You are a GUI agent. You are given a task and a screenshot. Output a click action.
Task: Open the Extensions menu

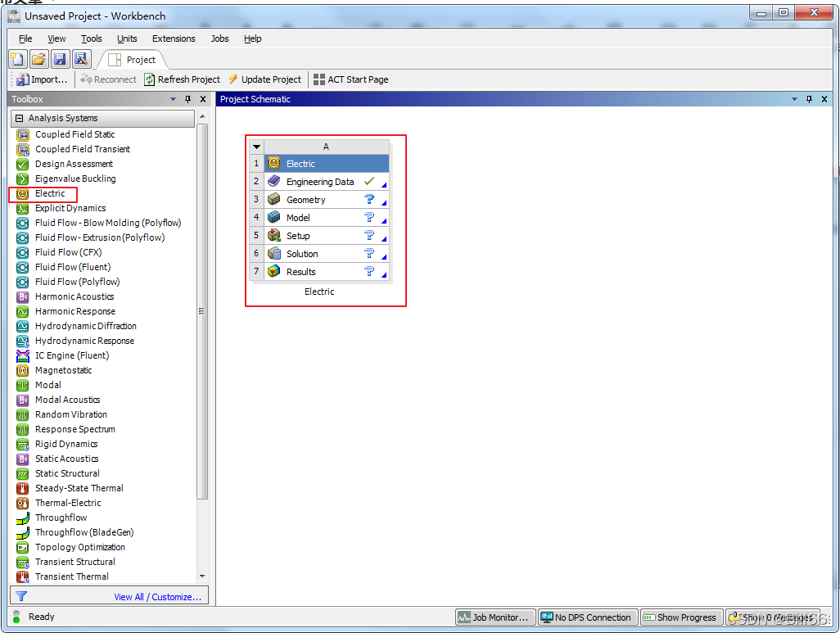pyautogui.click(x=174, y=38)
